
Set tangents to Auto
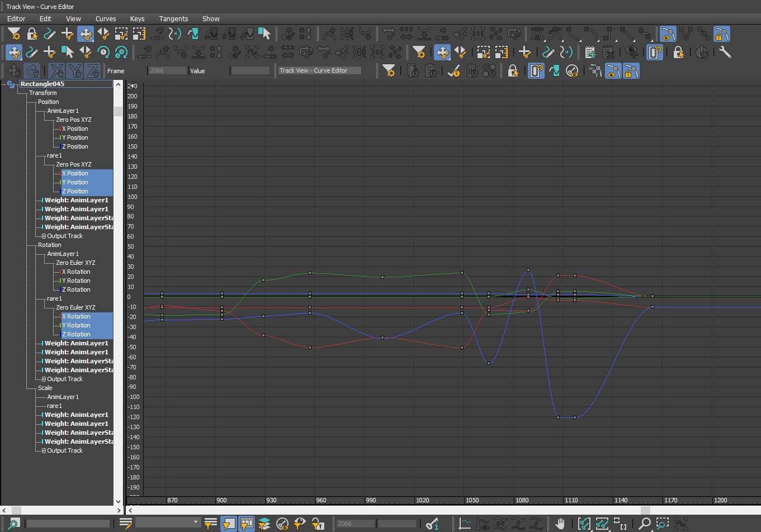tap(537, 34)
